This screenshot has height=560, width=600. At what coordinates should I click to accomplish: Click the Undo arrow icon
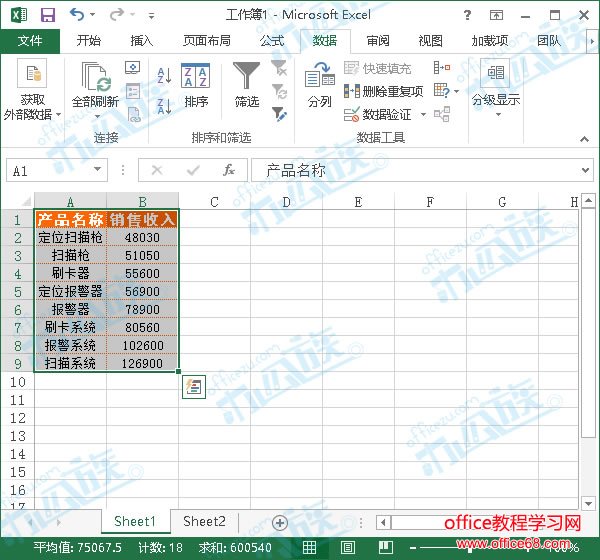[77, 15]
